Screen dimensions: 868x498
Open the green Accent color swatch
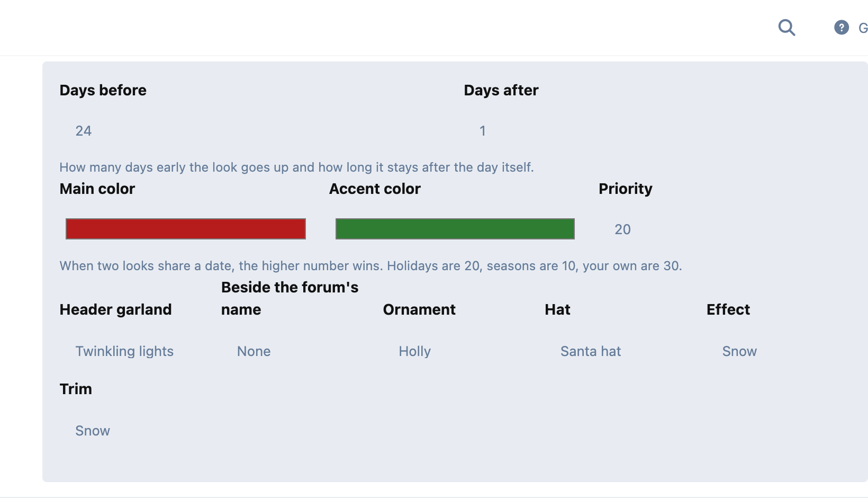455,229
